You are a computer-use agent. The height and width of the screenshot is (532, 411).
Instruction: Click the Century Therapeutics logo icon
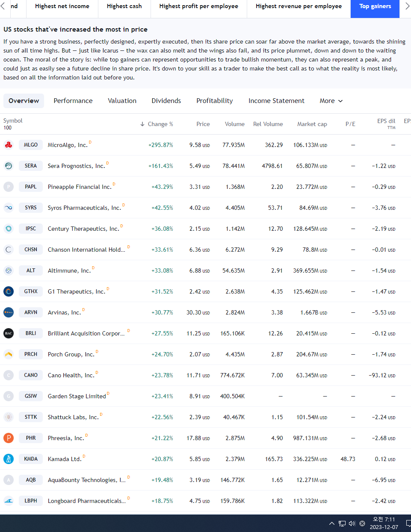(x=9, y=229)
